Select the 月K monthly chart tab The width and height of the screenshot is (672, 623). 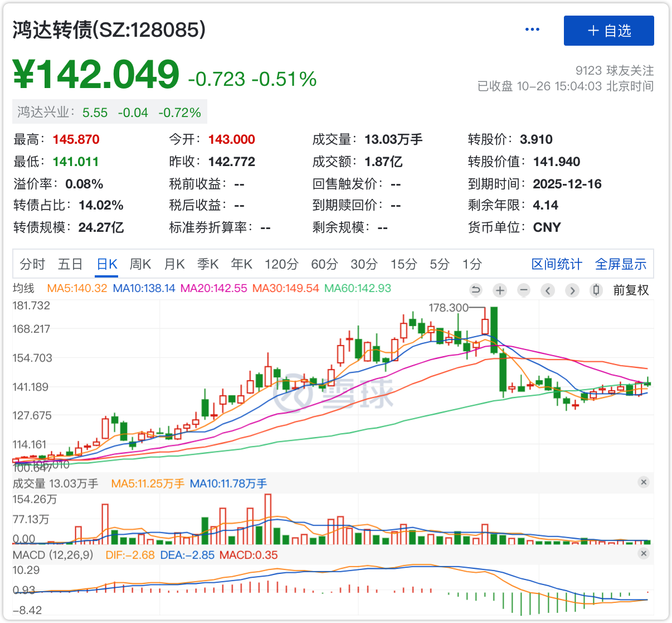174,264
